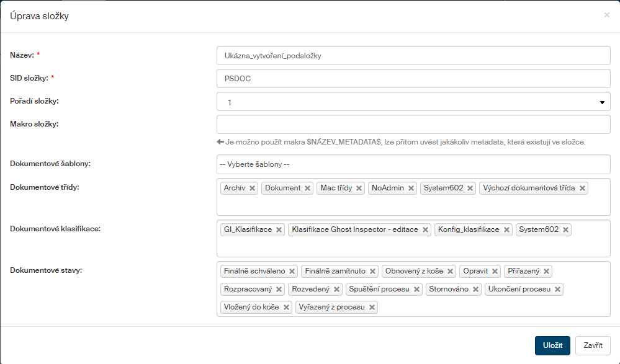Image resolution: width=620 pixels, height=364 pixels.
Task: Delete the Stornováno state tag
Action: click(476, 290)
